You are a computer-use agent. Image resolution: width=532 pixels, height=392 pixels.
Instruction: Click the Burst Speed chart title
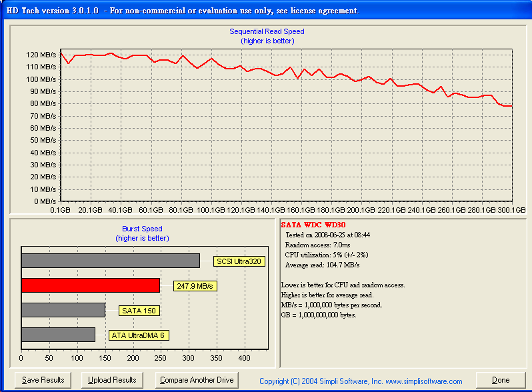142,229
